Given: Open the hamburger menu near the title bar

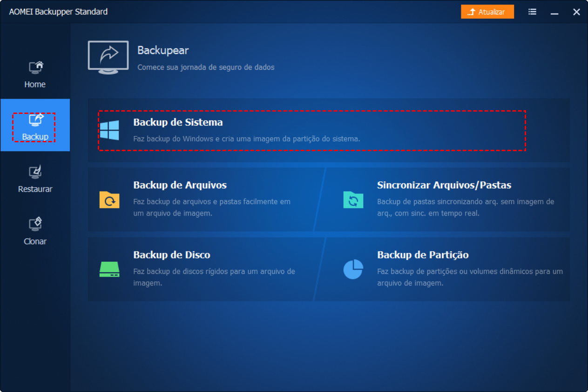Looking at the screenshot, I should click(532, 11).
